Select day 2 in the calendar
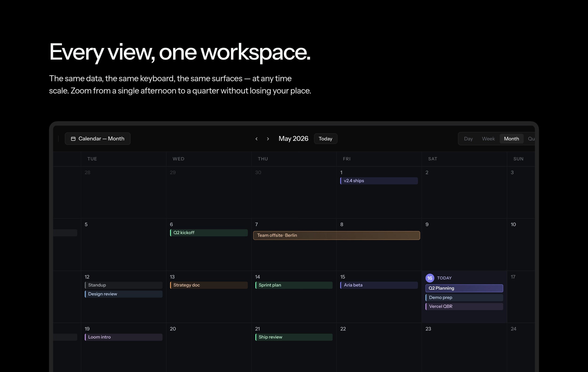Screen dimensions: 588x372 (x=427, y=173)
